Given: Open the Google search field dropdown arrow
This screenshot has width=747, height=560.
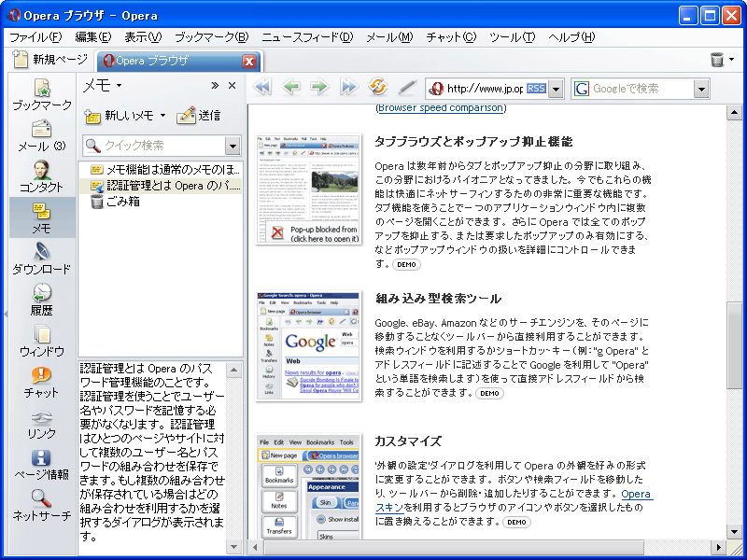Looking at the screenshot, I should (x=701, y=89).
